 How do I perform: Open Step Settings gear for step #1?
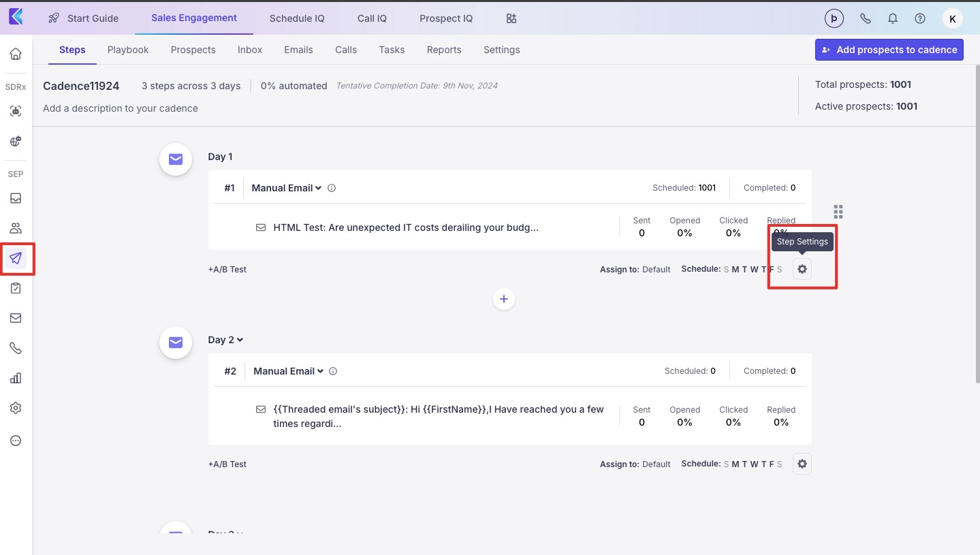tap(802, 269)
